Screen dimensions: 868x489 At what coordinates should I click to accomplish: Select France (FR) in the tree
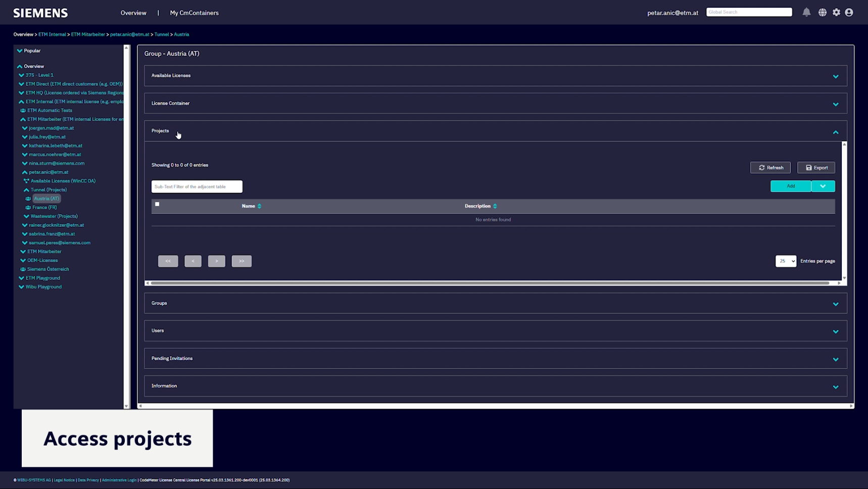(44, 207)
